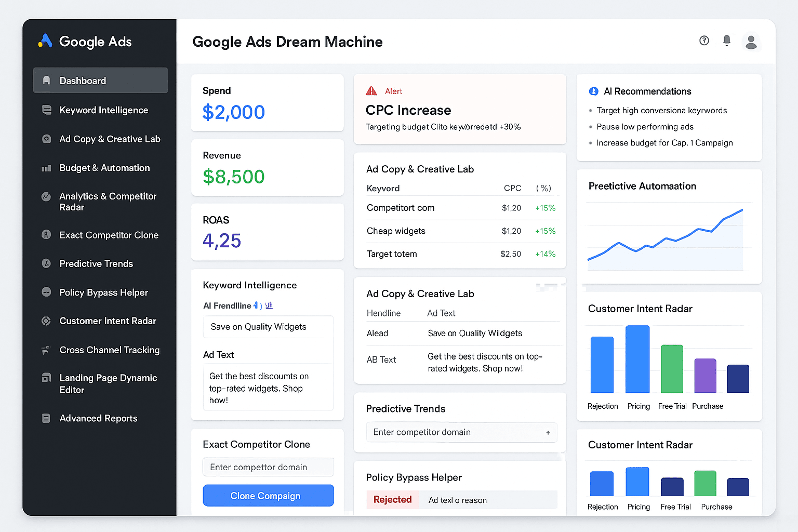Click the green Free Trial bar in the upper chart

coord(672,369)
